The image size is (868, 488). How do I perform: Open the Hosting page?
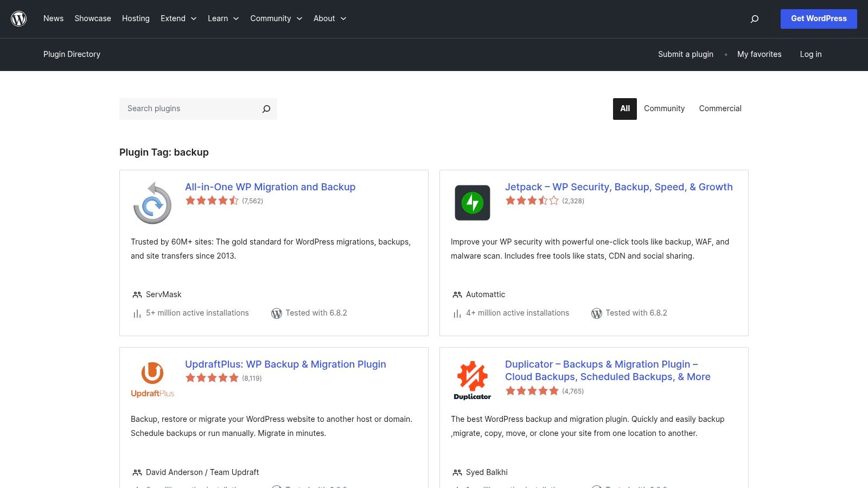[x=136, y=18]
